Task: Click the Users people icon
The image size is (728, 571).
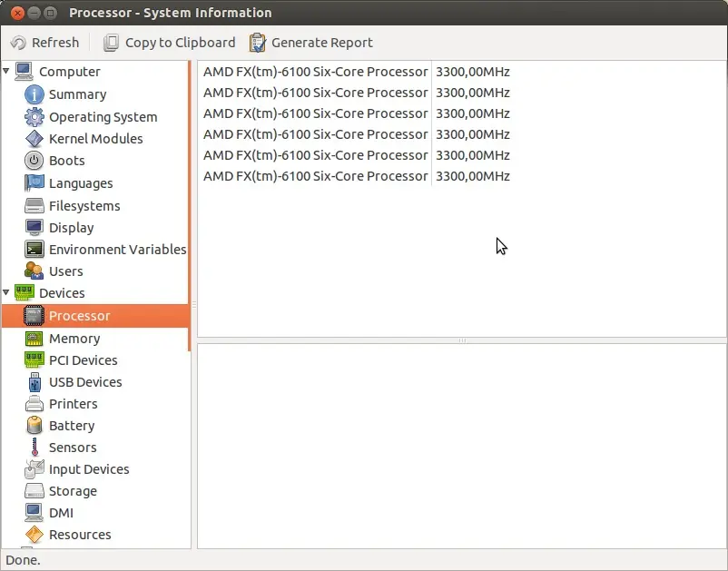Action: (x=34, y=271)
